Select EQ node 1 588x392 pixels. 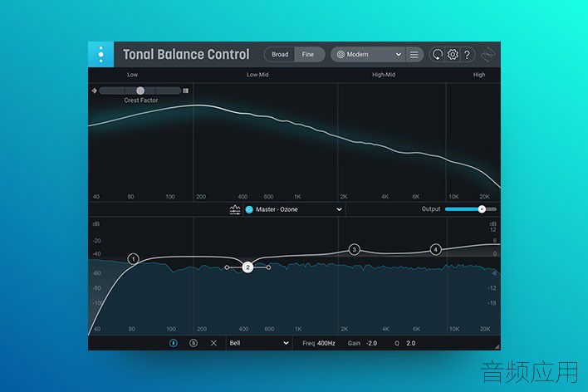[133, 259]
